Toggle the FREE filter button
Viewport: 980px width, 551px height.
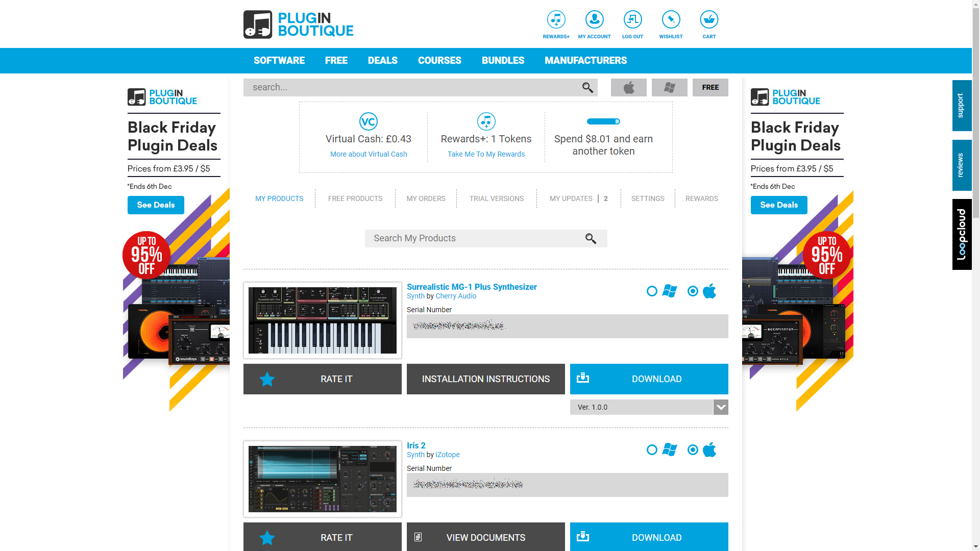click(710, 88)
